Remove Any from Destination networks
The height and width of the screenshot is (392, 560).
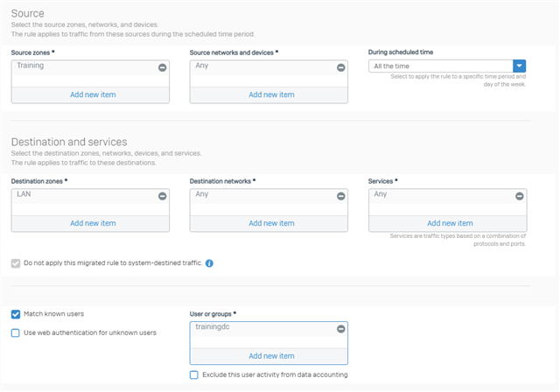pos(340,196)
